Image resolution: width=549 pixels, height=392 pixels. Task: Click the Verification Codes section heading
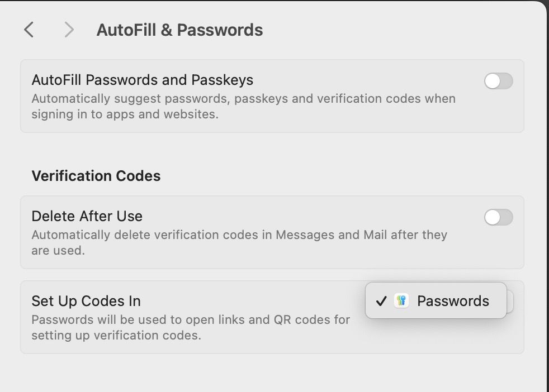point(96,176)
